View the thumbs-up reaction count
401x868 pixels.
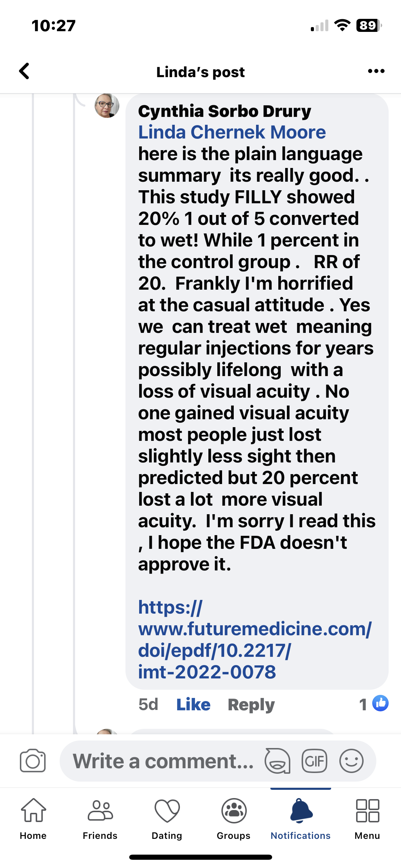click(374, 704)
